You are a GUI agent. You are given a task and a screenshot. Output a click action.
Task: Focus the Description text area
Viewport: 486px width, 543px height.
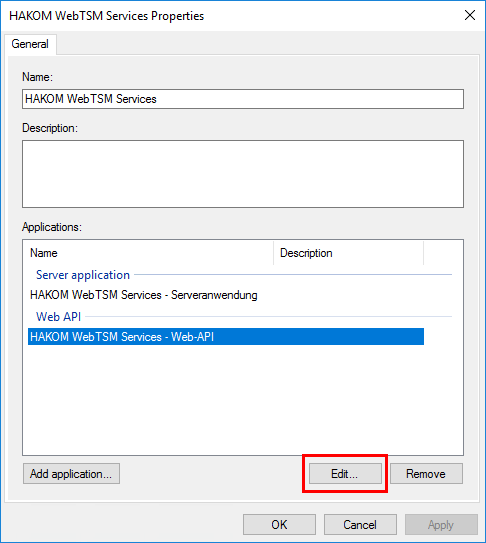pos(243,174)
